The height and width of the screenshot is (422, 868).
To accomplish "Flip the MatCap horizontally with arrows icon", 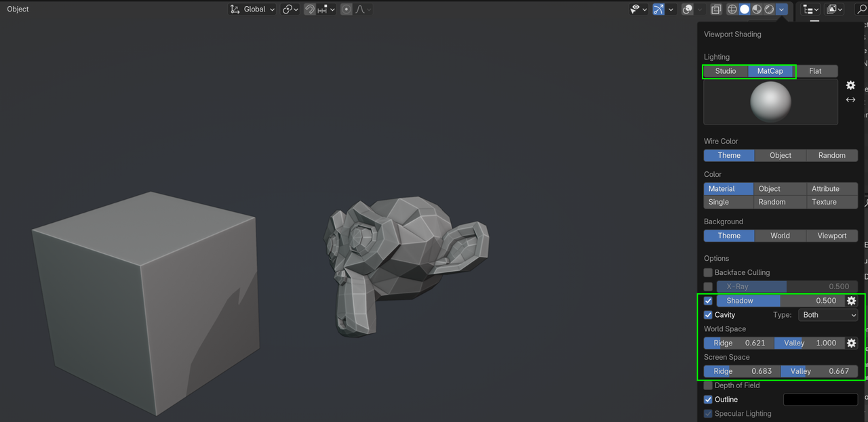I will pos(850,100).
